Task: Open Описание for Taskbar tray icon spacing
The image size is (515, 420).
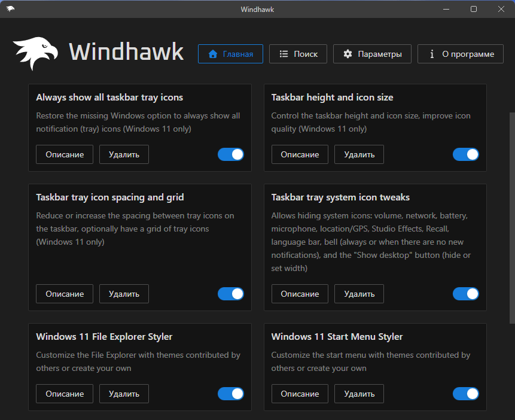Action: coord(65,294)
